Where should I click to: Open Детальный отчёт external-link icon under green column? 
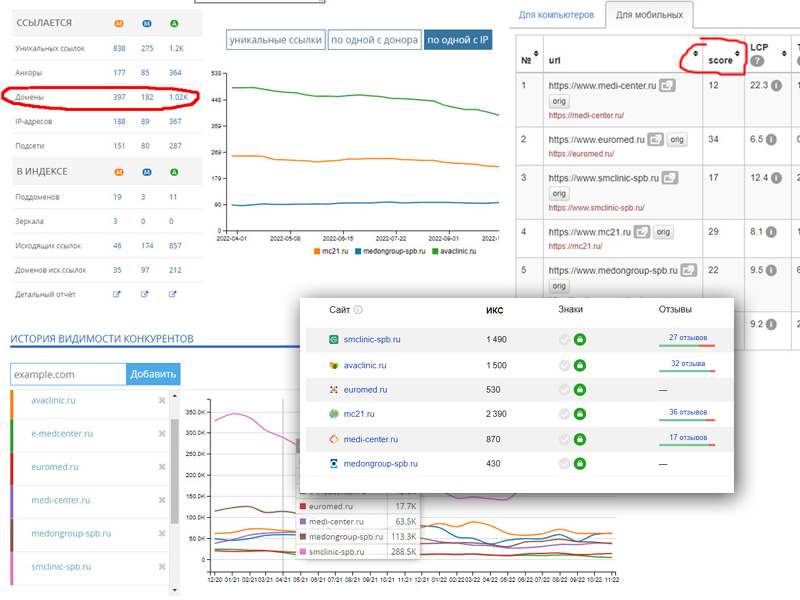[173, 294]
